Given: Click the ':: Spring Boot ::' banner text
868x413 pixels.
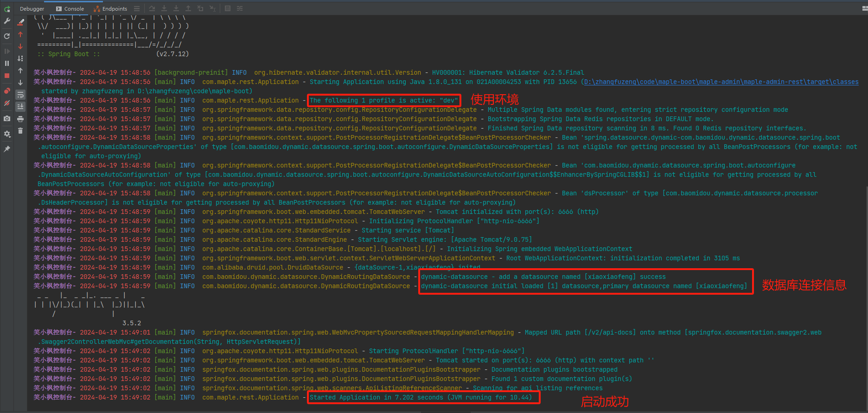Looking at the screenshot, I should (69, 54).
